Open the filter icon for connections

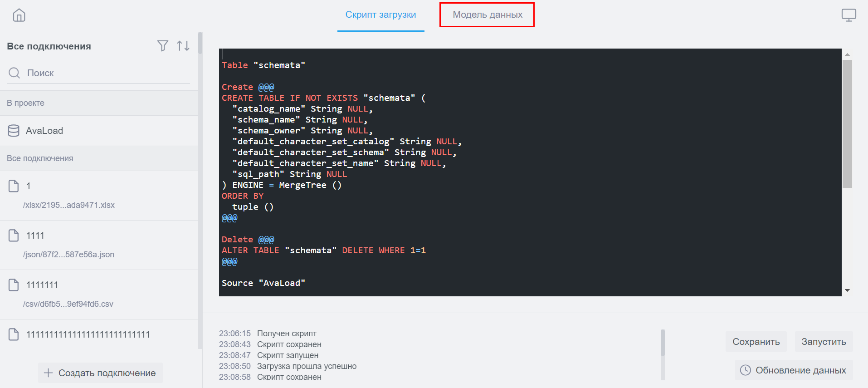coord(162,46)
